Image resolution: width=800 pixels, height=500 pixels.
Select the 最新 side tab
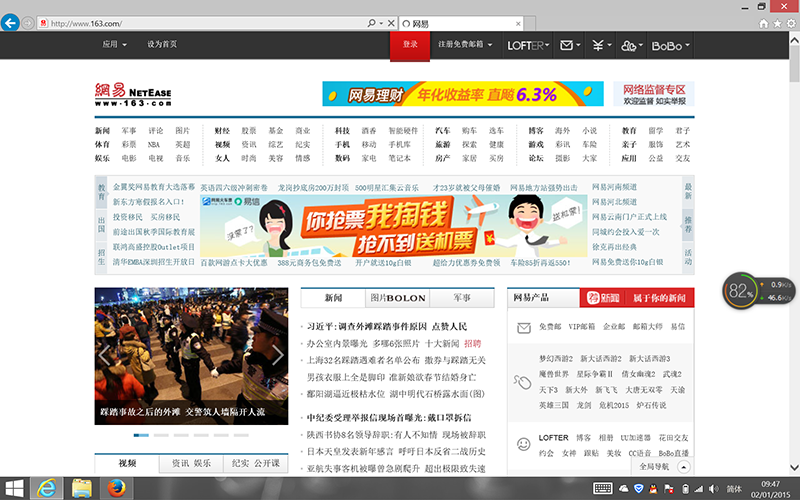[688, 191]
